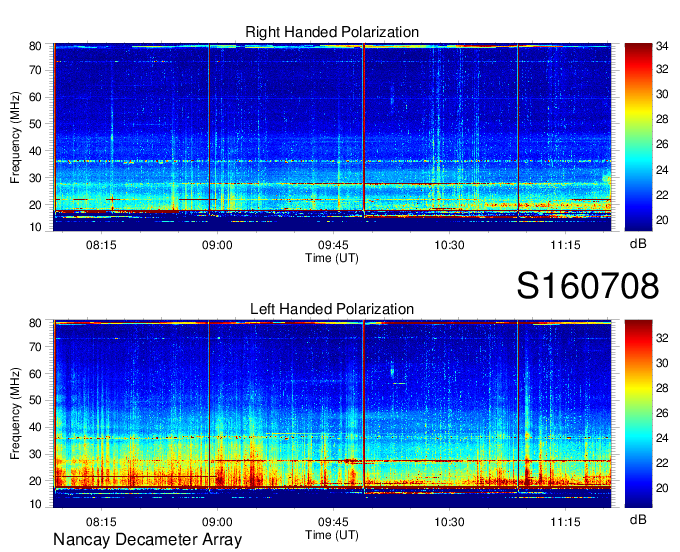Click the 'Time (UT)' label under the top plot
Screen dimensions: 680x552
tap(332, 258)
